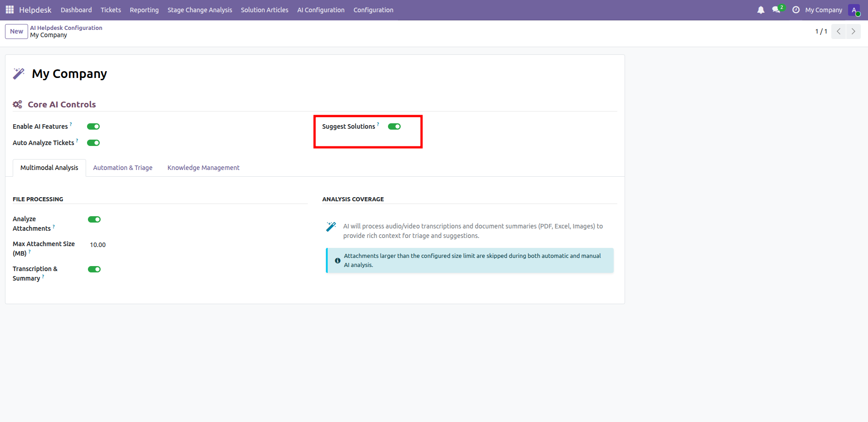Toggle Transcription & Summary switch
This screenshot has height=422, width=868.
click(94, 269)
